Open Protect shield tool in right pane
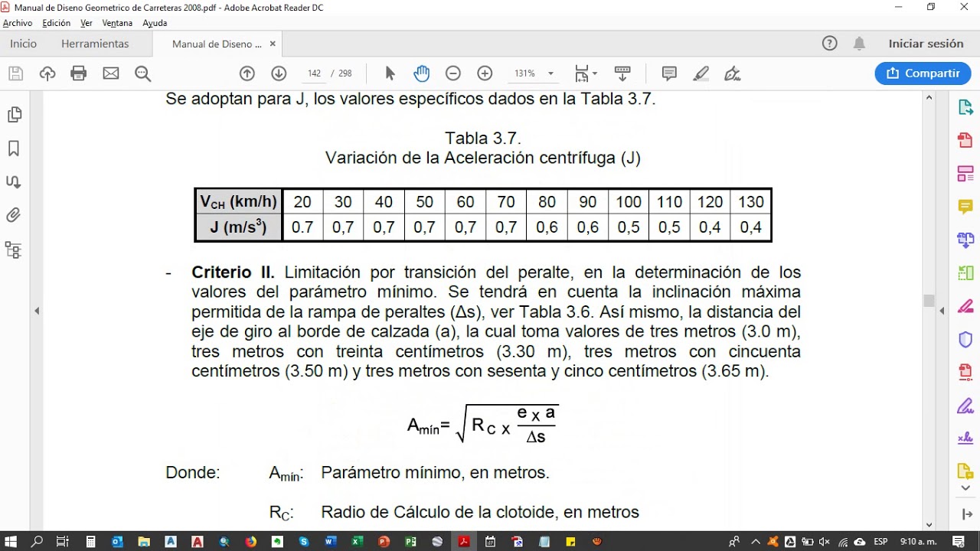The width and height of the screenshot is (980, 551). [x=965, y=339]
